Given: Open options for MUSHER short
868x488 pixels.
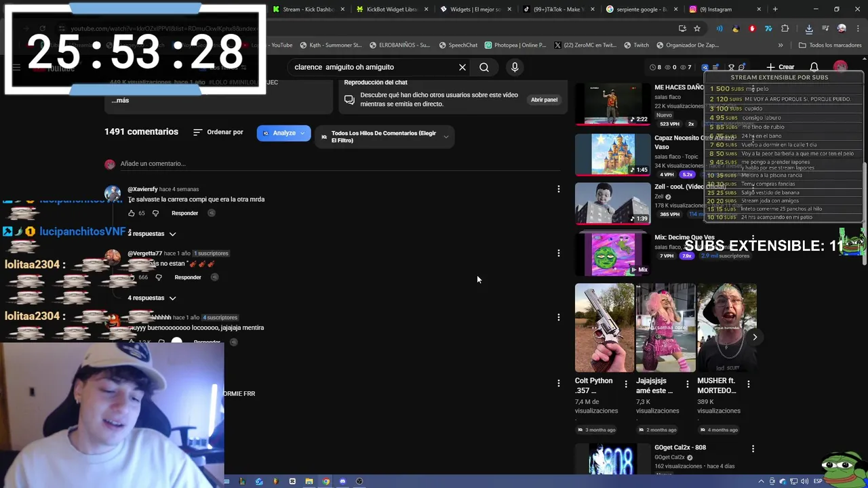Looking at the screenshot, I should click(x=748, y=384).
